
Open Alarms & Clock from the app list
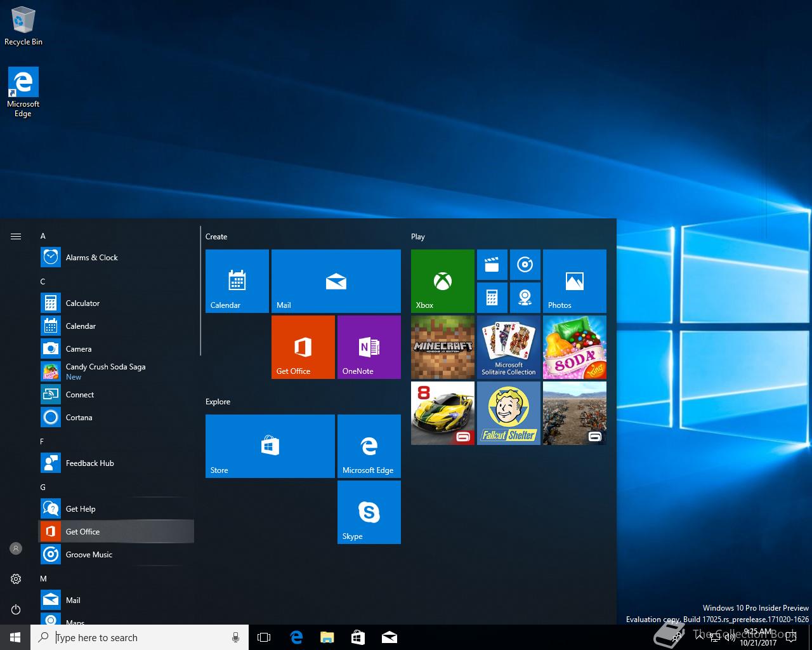tap(116, 258)
